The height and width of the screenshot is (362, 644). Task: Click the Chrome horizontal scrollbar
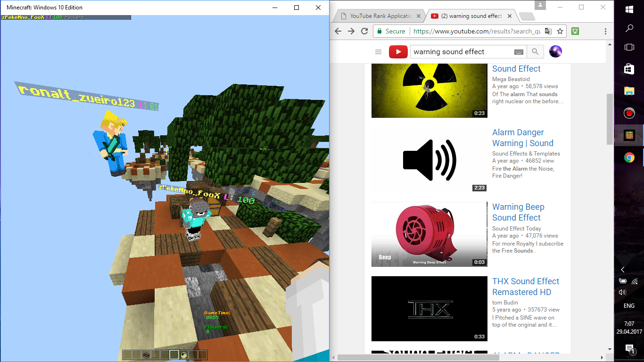pyautogui.click(x=418, y=357)
